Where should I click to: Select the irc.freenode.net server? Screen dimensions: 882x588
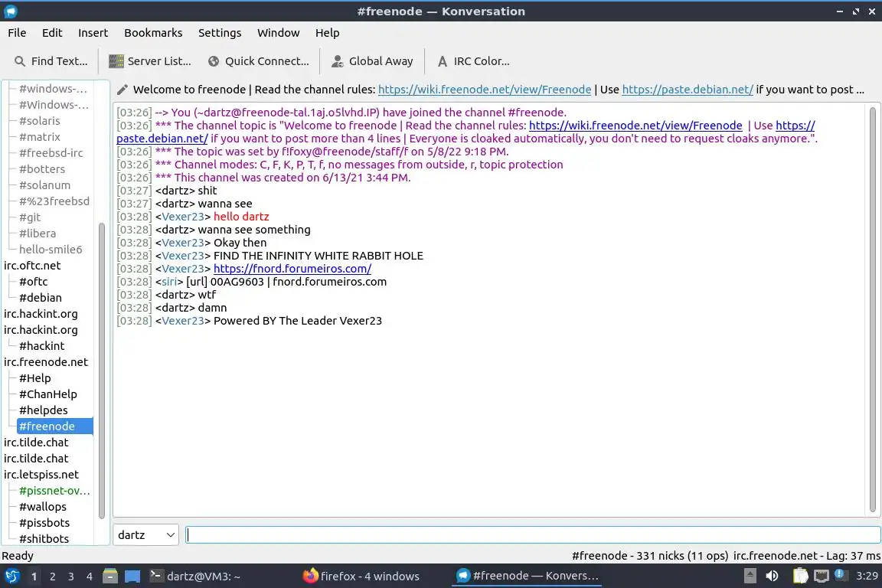(46, 362)
